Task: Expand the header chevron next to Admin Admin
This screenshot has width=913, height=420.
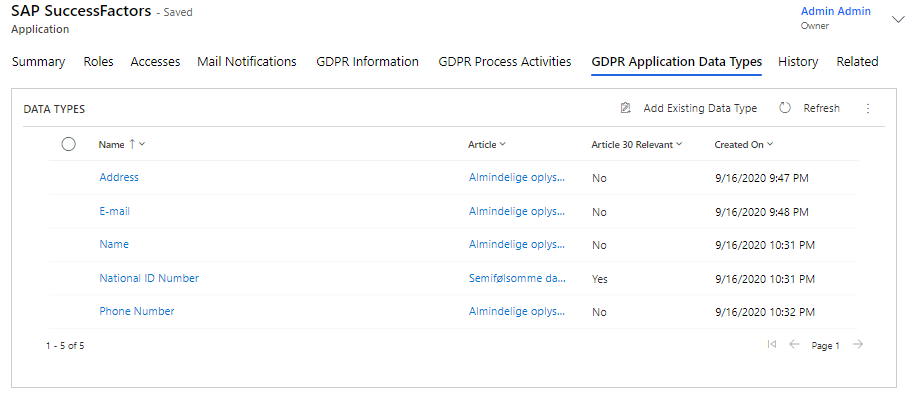Action: click(896, 17)
